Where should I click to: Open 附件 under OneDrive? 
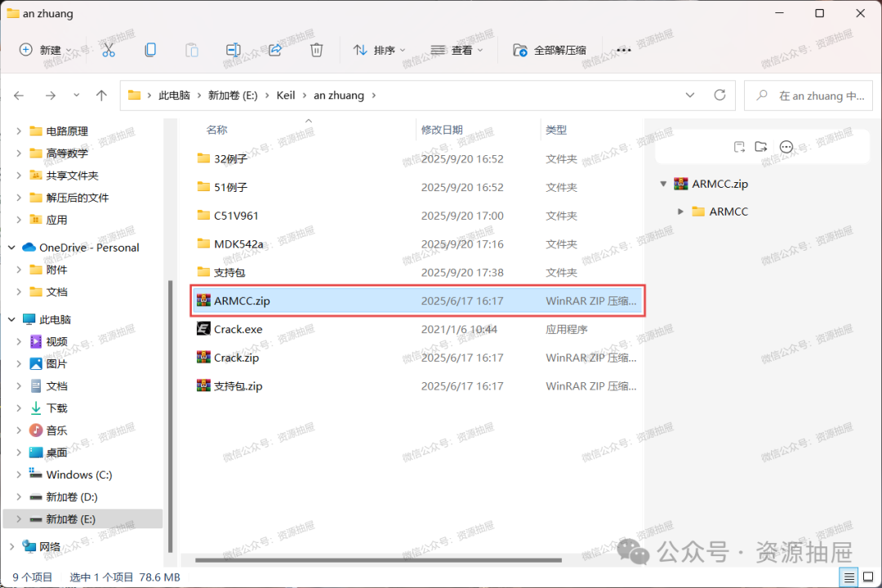point(56,269)
